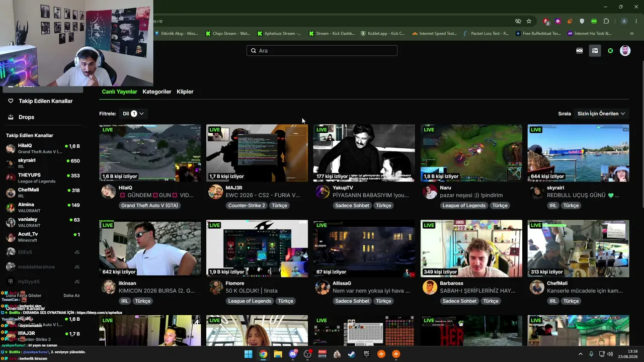Viewport: 644px width, 362px height.
Task: Click League of Legends tag under Flomore
Action: click(250, 301)
